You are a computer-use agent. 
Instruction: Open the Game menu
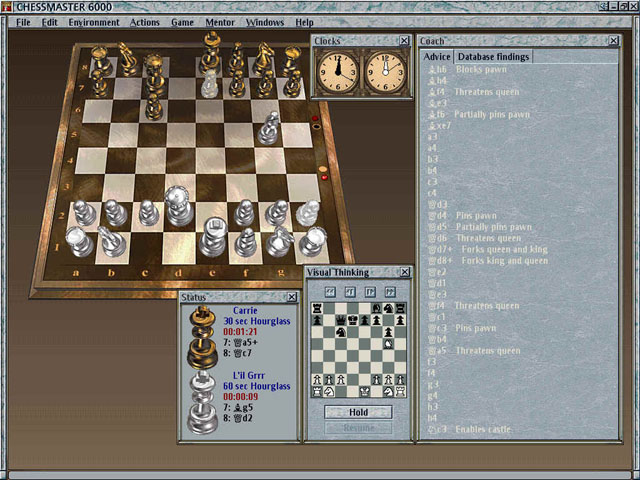182,22
